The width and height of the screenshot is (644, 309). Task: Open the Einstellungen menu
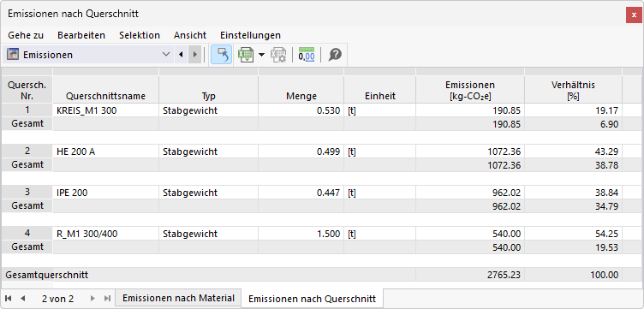coord(251,35)
